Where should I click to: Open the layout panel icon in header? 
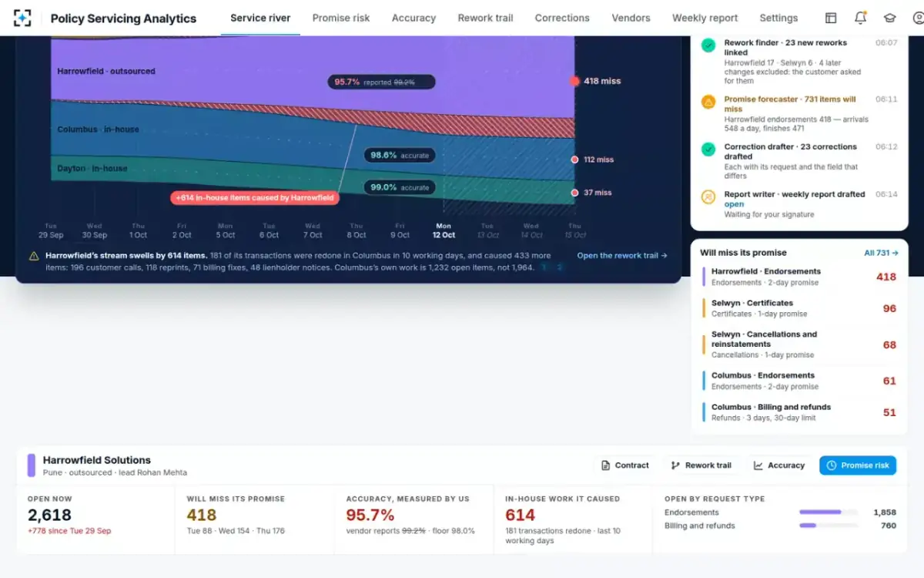coord(831,18)
